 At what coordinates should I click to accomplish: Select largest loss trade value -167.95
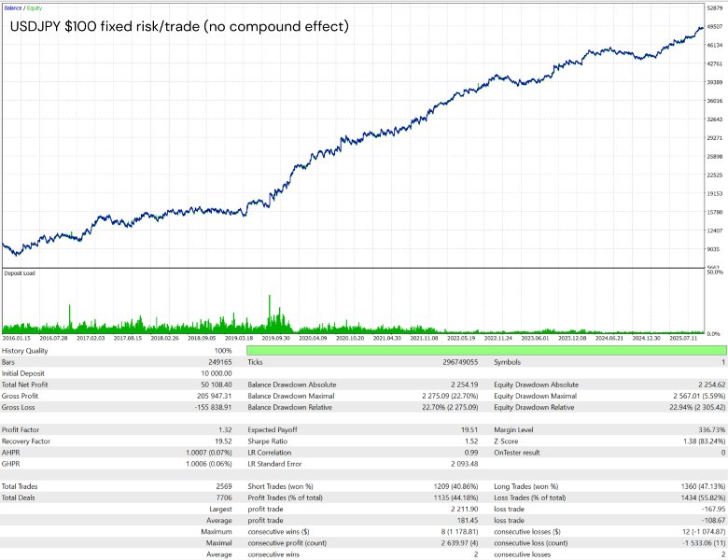pos(714,510)
